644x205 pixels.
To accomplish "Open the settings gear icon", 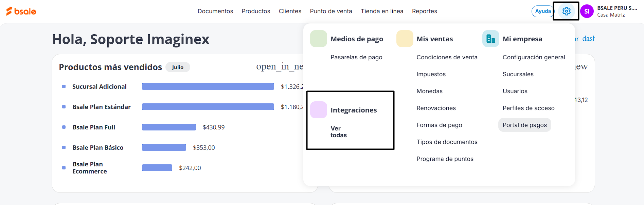I will [x=566, y=11].
